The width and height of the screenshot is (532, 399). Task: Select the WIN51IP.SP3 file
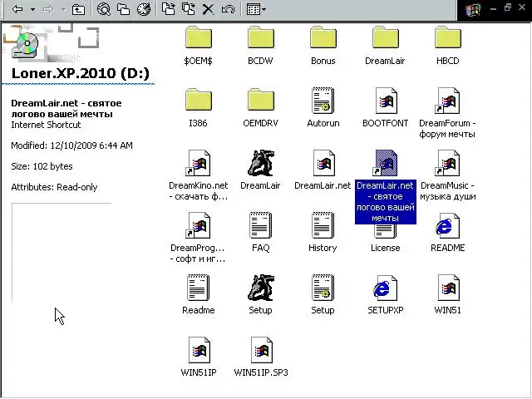261,357
